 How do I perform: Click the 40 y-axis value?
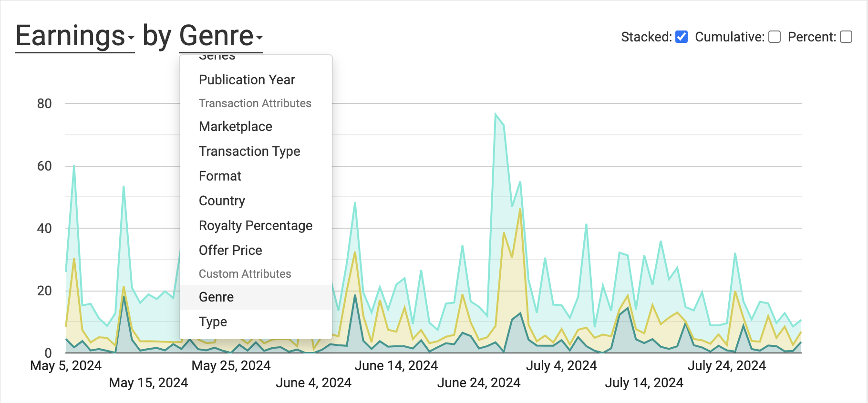point(44,229)
